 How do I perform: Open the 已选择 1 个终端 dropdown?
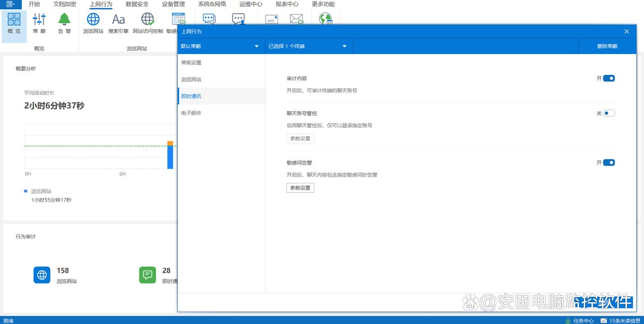[309, 46]
